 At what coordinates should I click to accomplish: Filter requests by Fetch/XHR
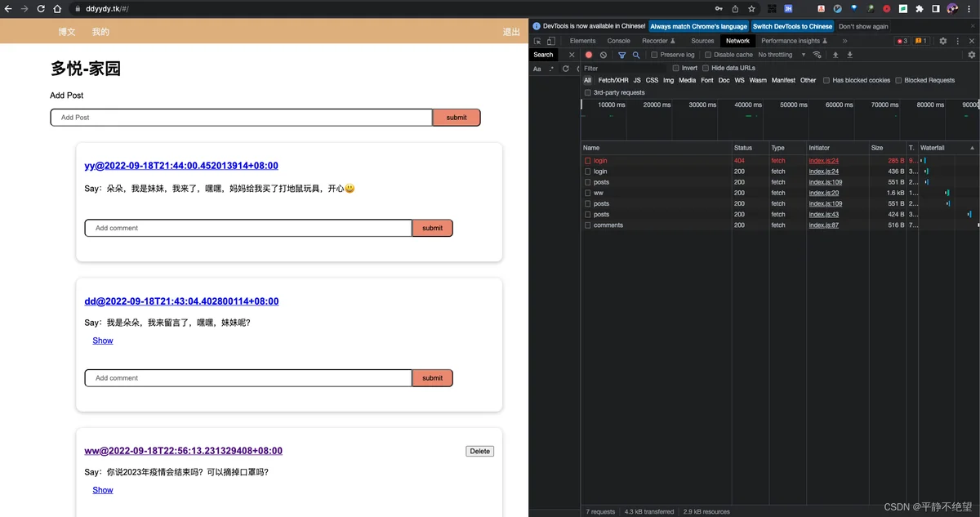(613, 81)
